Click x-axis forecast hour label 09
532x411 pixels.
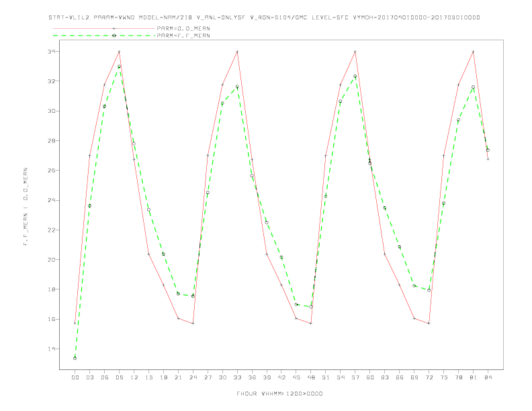(119, 377)
